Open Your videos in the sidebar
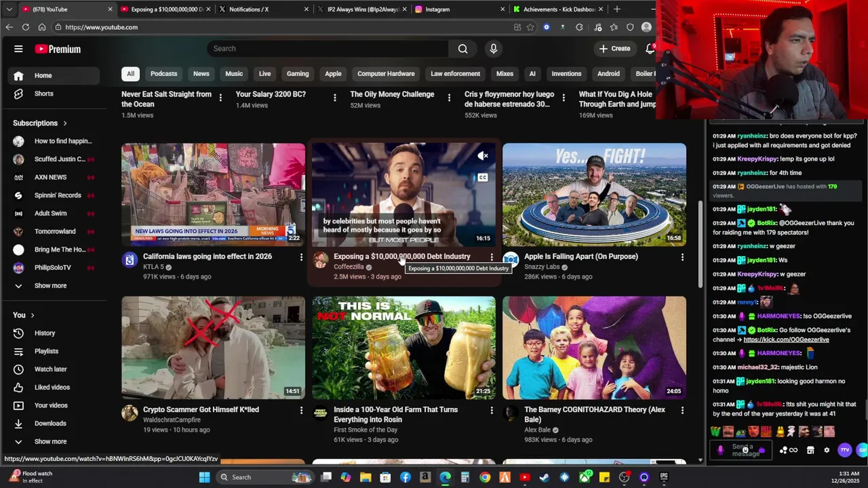The image size is (868, 488). point(54,405)
